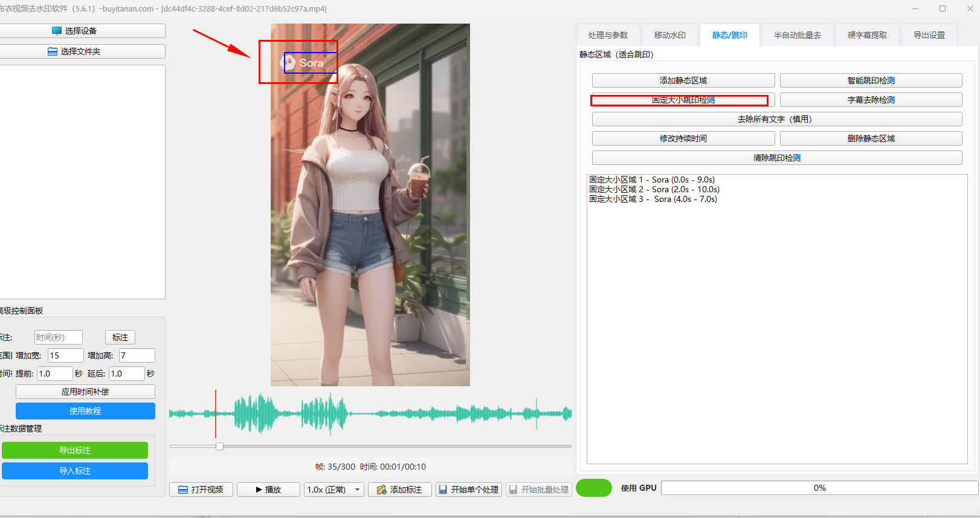The height and width of the screenshot is (518, 980).
Task: Click the 固定大小跳印检测 button
Action: coord(683,100)
